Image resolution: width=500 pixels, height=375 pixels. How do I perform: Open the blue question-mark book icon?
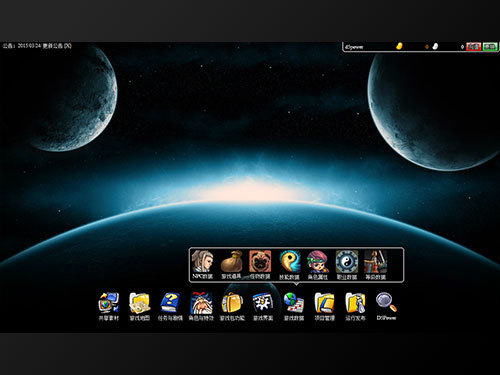pyautogui.click(x=170, y=303)
